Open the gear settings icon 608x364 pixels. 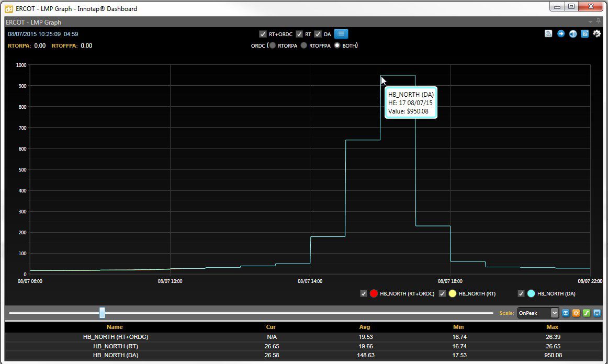tap(597, 33)
